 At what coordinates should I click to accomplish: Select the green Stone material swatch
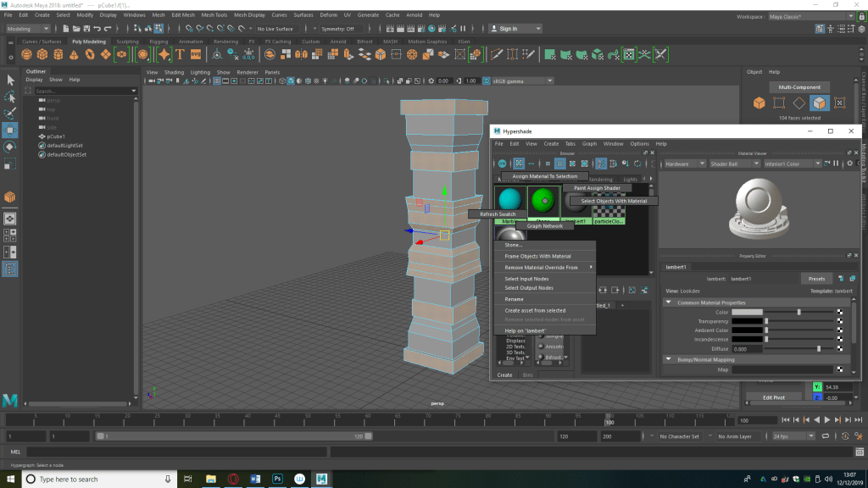coord(543,200)
